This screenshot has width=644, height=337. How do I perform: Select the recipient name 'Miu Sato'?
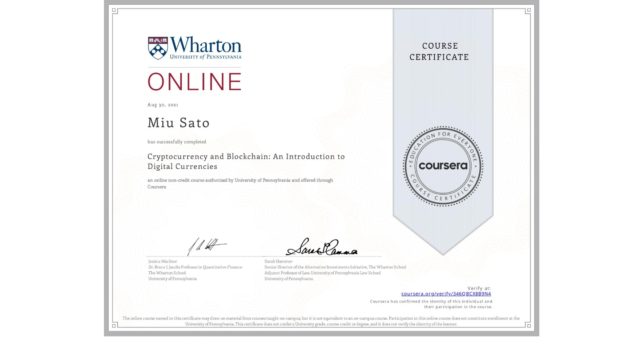(178, 123)
